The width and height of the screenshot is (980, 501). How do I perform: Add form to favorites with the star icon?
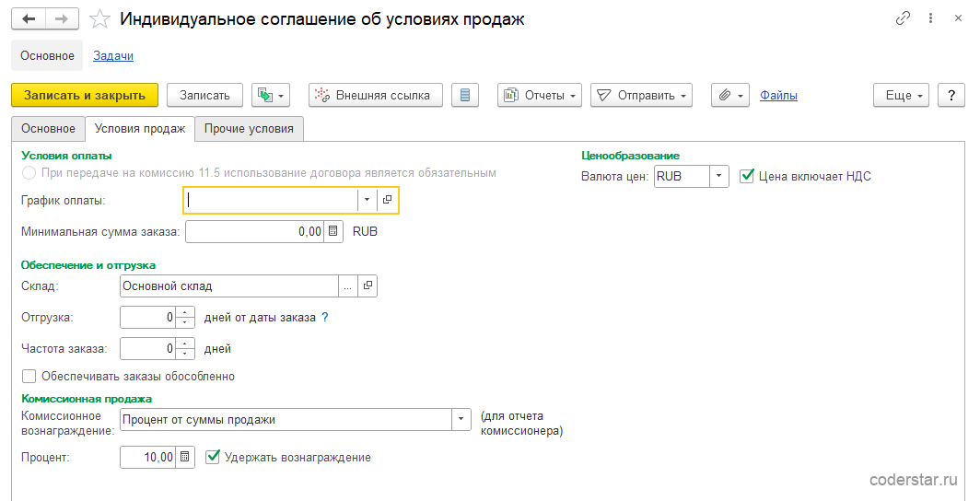(100, 18)
